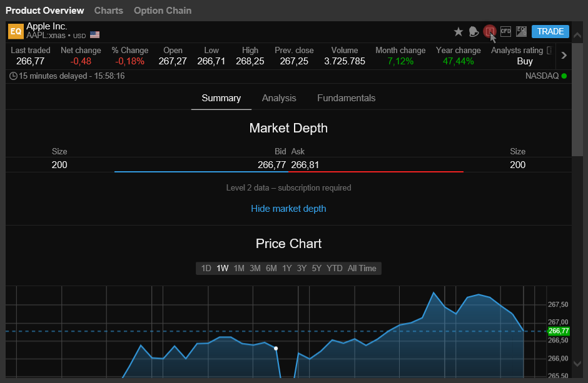Set a price alert with bell icon

474,32
